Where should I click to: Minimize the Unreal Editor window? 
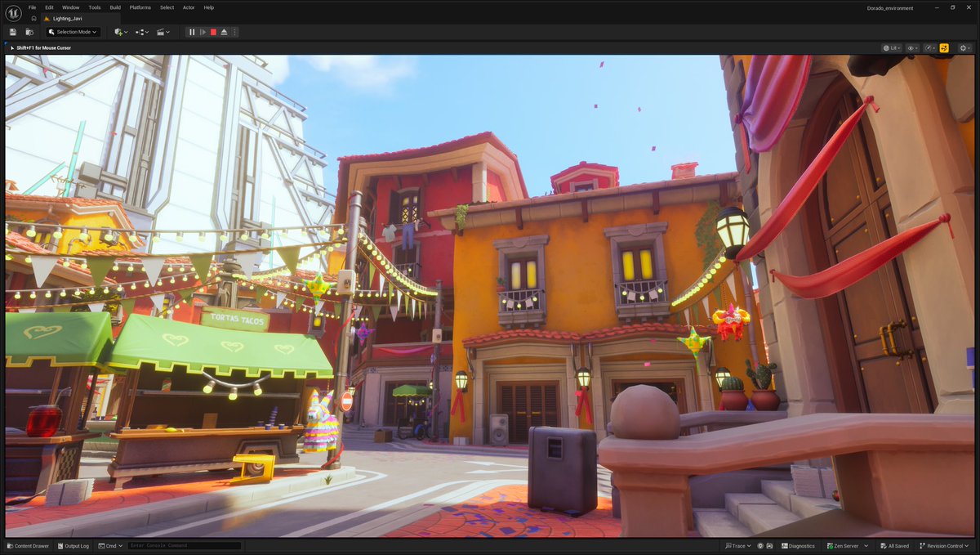coord(937,7)
